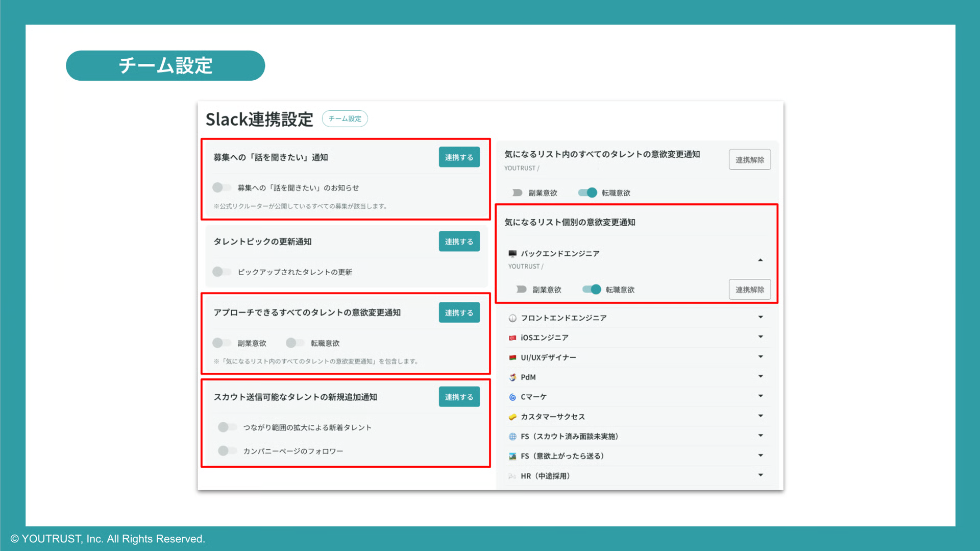Click the teal チーム設定 banner
Screen dimensions: 980x551
click(x=165, y=65)
